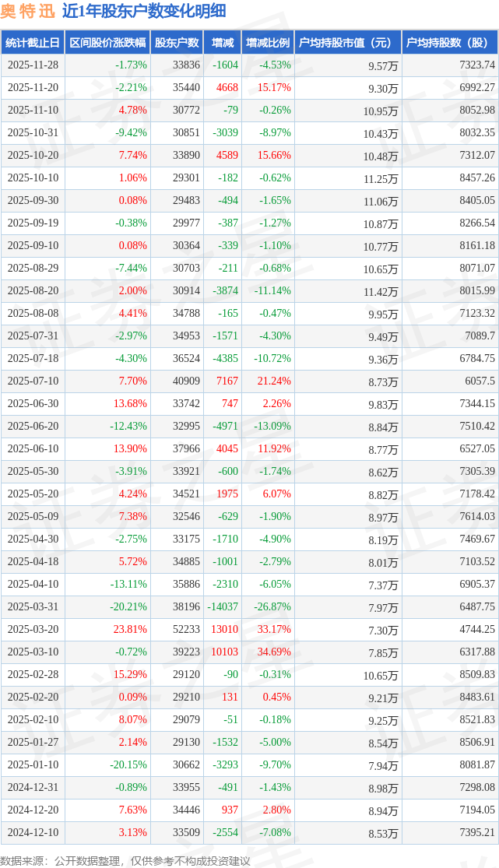Select the 2025-11-28 date cell
This screenshot has width=499, height=868.
(33, 65)
